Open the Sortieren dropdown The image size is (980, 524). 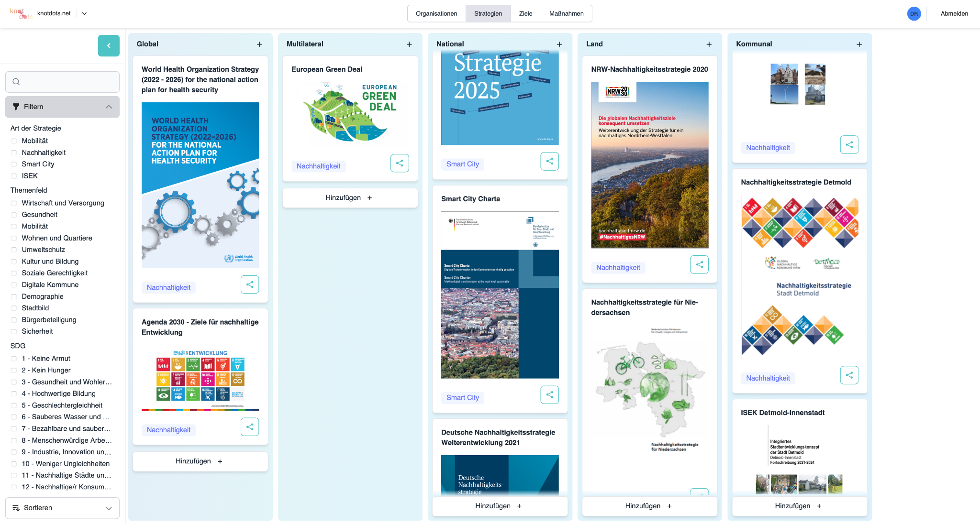point(62,508)
